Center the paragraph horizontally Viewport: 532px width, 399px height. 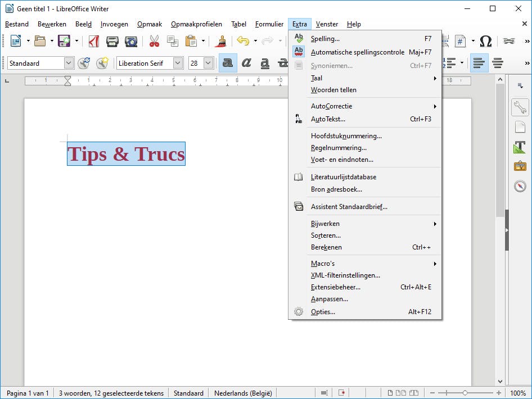pyautogui.click(x=497, y=63)
